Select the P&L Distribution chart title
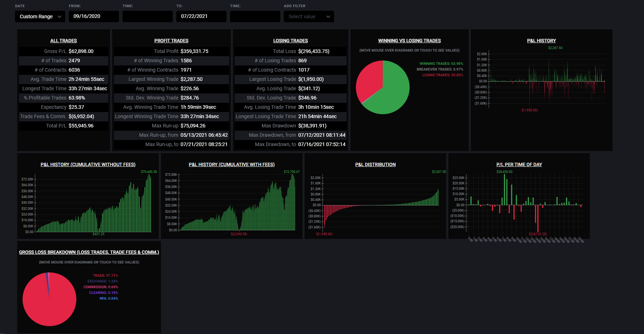Screen dimensions: 644x334 coord(376,165)
